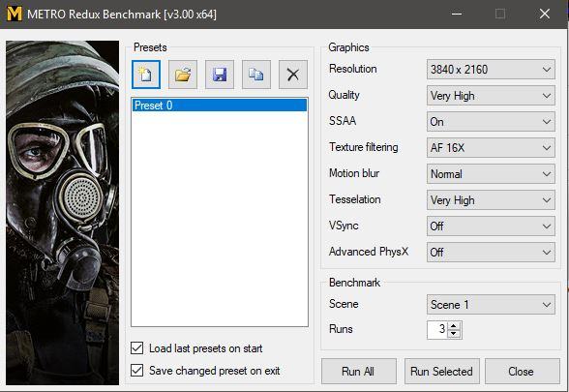Click the Close button at bottom right
Viewport: 569px width, 392px height.
point(522,371)
